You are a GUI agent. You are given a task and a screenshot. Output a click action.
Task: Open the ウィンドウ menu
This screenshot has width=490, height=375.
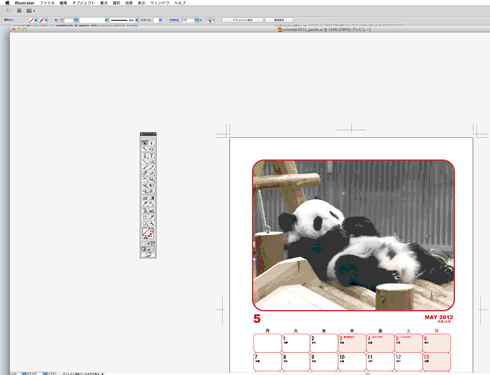pyautogui.click(x=159, y=3)
